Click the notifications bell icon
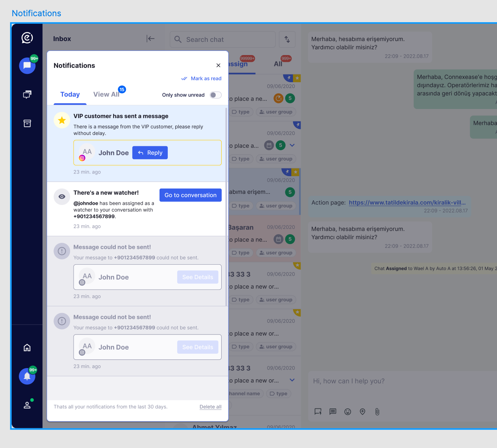 point(27,376)
